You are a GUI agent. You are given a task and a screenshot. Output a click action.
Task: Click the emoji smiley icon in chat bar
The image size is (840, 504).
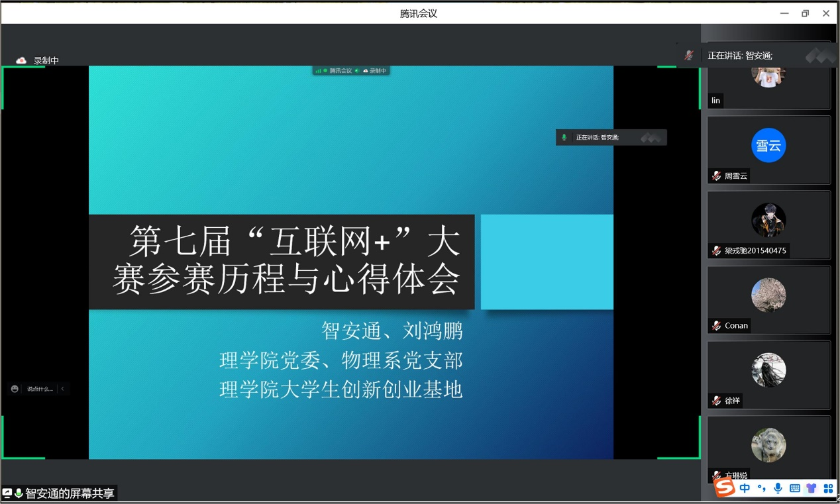15,389
